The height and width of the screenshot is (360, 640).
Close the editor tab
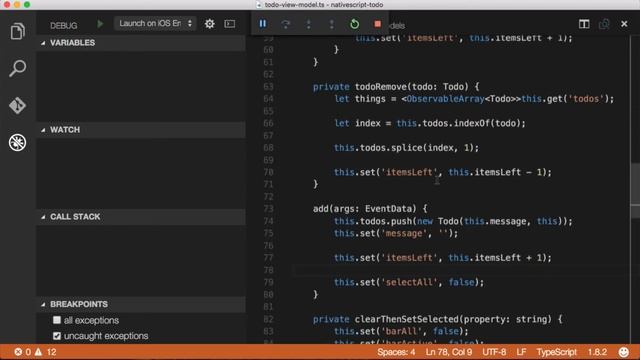[x=624, y=24]
